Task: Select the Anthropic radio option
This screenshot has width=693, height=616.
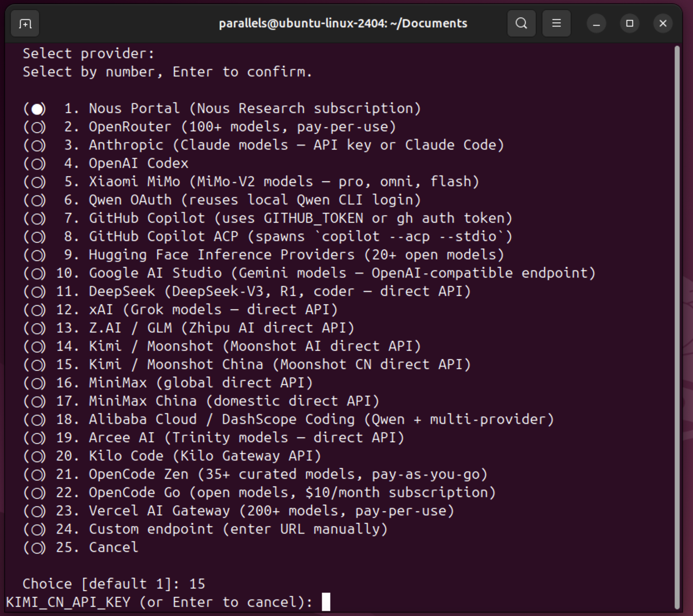Action: coord(36,145)
